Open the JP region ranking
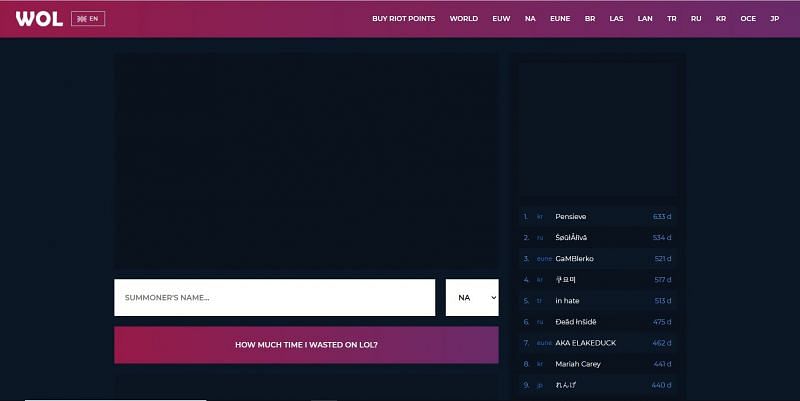The width and height of the screenshot is (800, 401). pos(774,19)
